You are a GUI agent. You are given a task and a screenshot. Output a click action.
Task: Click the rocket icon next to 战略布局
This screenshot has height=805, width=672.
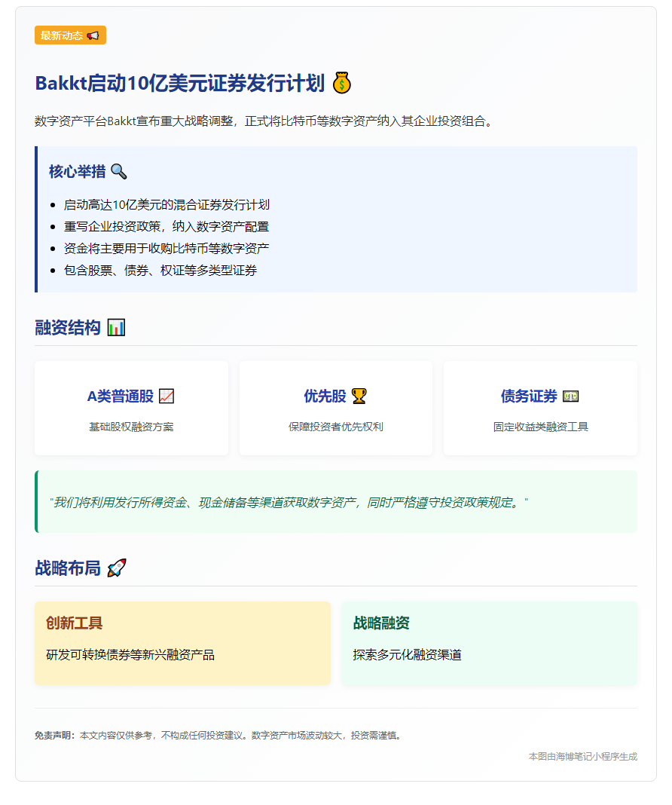coord(117,568)
